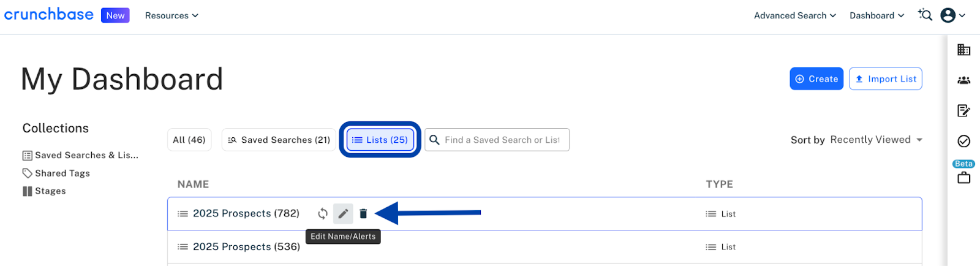Screen dimensions: 980x266
Task: Open the Beta briefcase icon
Action: [963, 178]
